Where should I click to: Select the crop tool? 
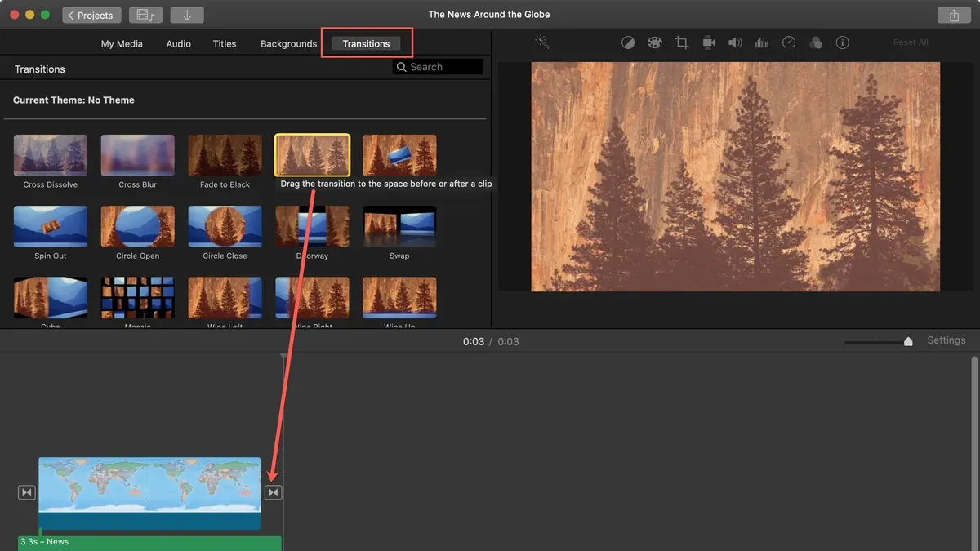tap(682, 42)
